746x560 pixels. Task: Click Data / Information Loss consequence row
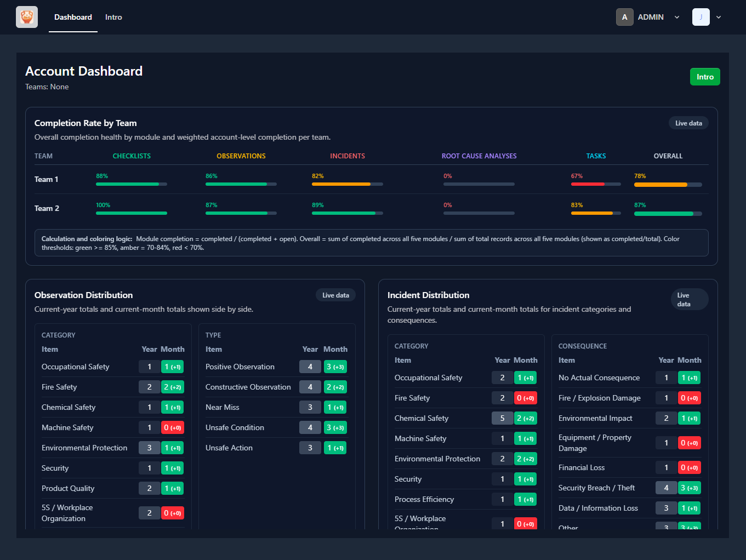[630, 508]
